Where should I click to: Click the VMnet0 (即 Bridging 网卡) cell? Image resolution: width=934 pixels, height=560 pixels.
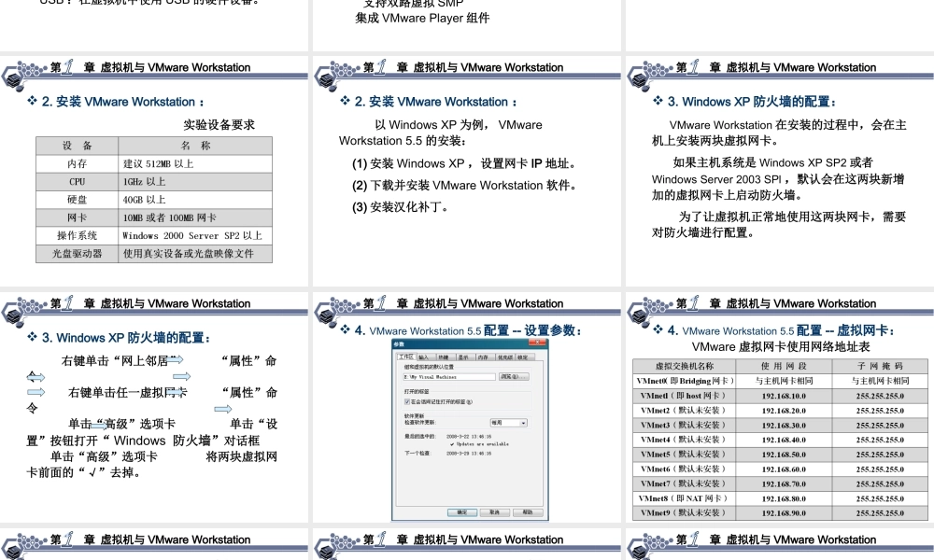pyautogui.click(x=685, y=381)
